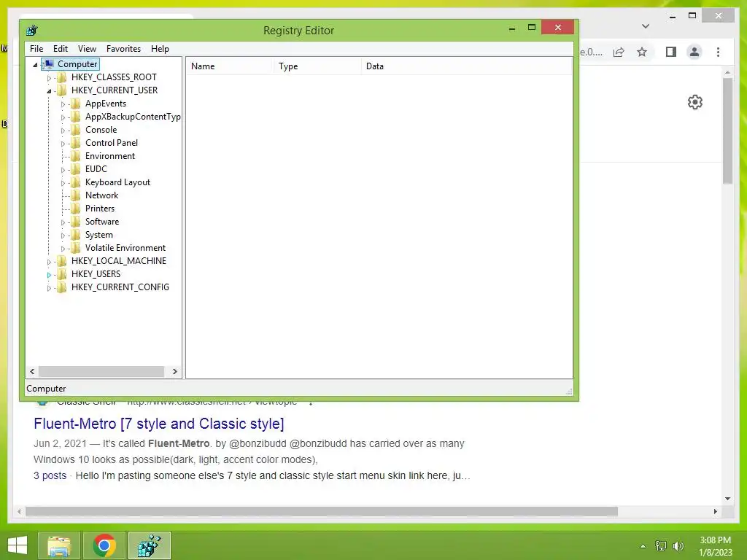Select the Keyboard Layout key label
The image size is (747, 560).
click(x=117, y=182)
